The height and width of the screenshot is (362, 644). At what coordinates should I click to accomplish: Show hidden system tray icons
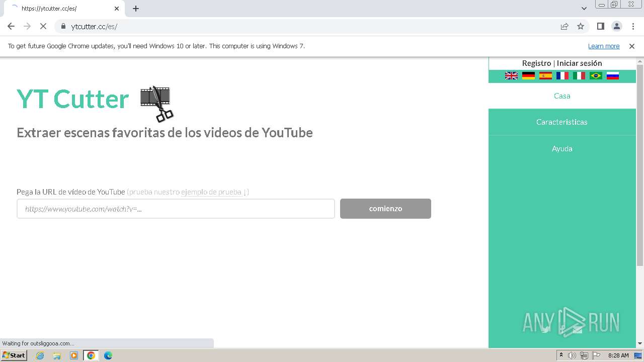tap(561, 355)
